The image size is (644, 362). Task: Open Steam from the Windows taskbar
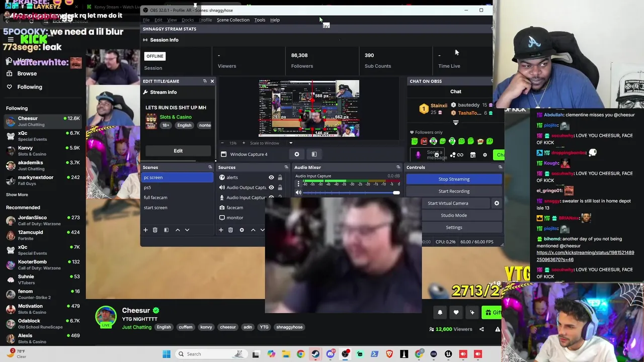(x=315, y=354)
